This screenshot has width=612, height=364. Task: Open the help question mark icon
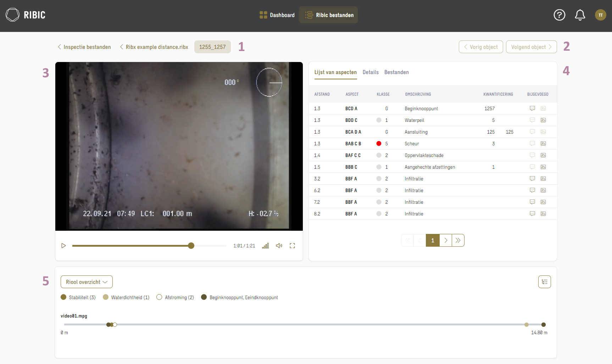click(x=559, y=15)
